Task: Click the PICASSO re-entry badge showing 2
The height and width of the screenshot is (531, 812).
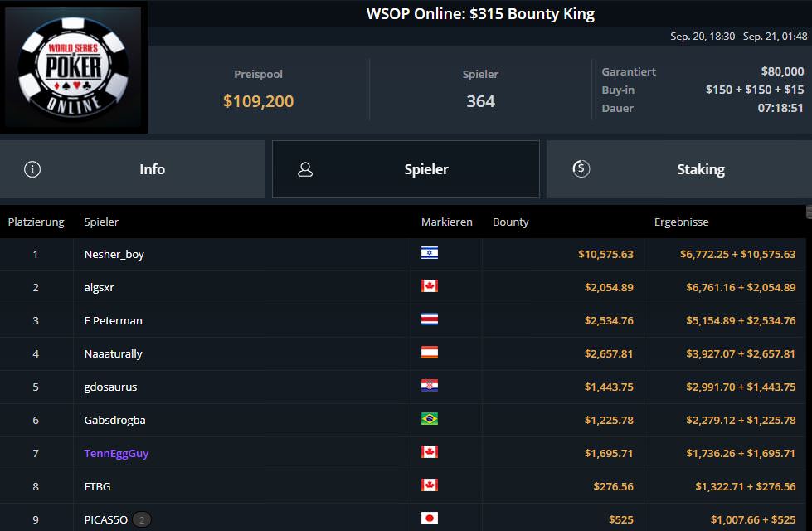Action: (x=142, y=519)
